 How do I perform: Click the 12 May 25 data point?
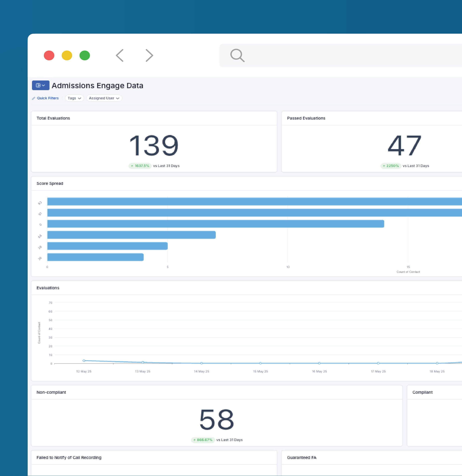click(84, 361)
